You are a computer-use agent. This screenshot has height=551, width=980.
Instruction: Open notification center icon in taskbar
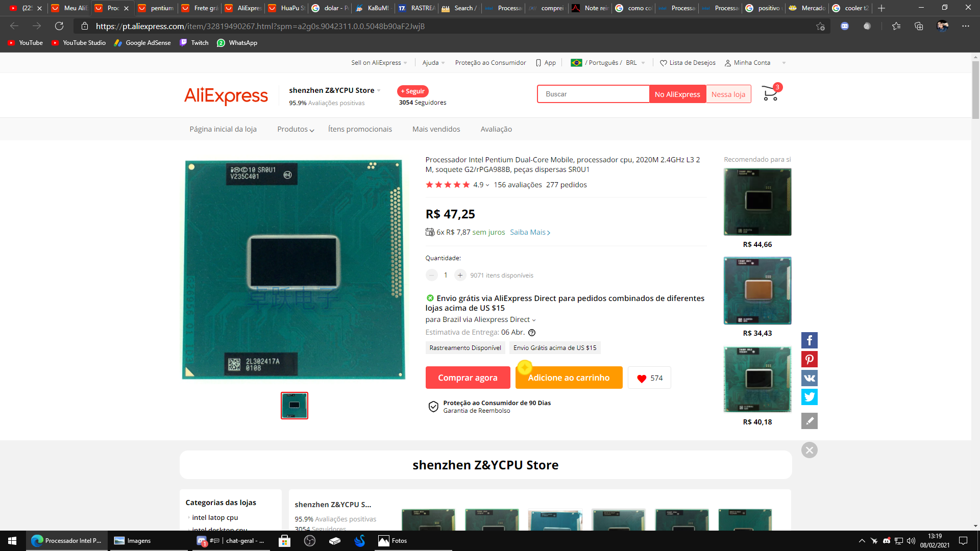(x=963, y=541)
